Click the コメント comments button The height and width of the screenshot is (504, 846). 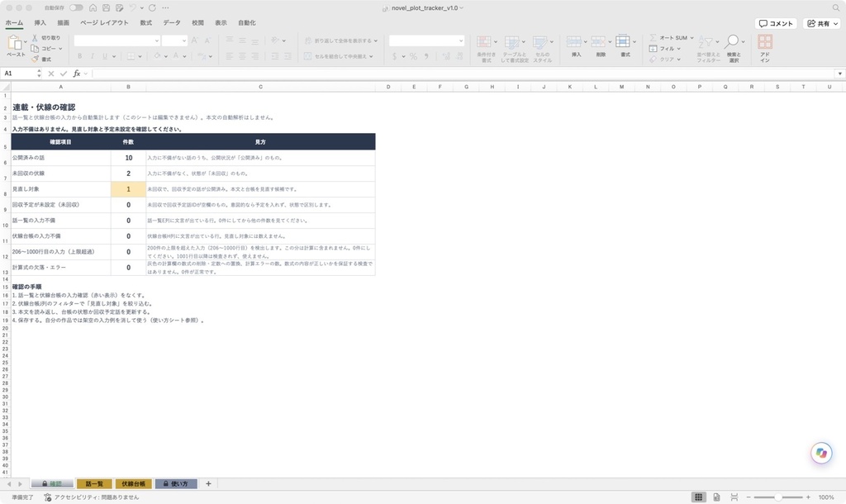[776, 23]
